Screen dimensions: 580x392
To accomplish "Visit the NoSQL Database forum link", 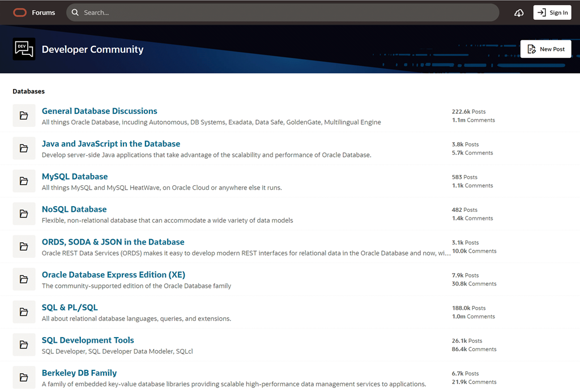I will click(74, 209).
